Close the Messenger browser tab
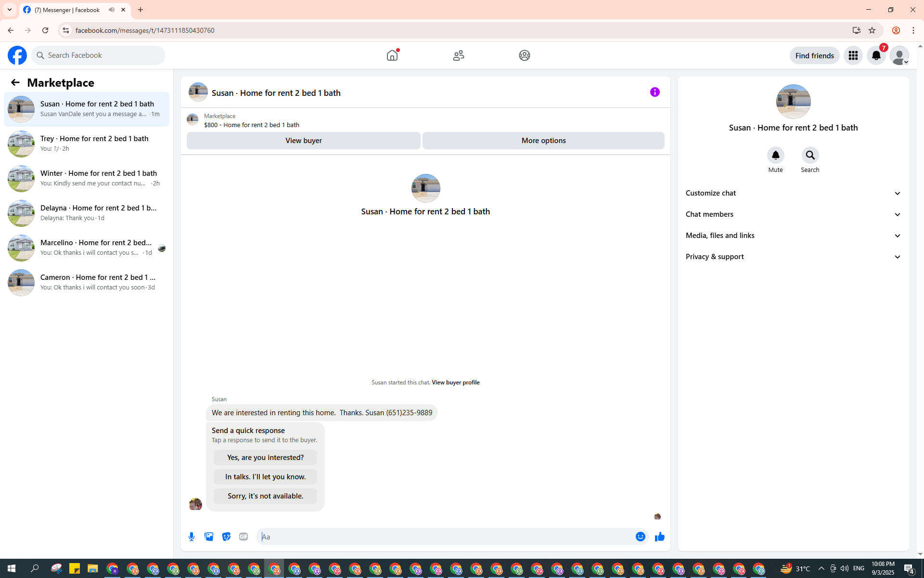This screenshot has width=924, height=578. point(123,10)
